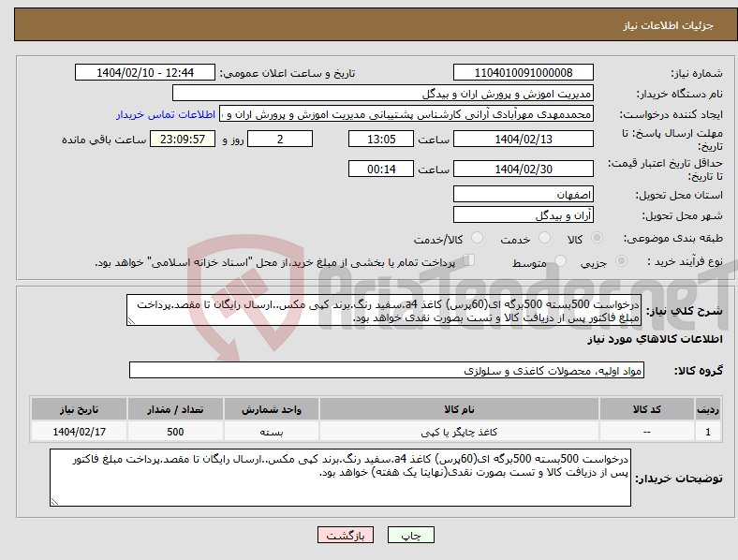This screenshot has height=560, width=738.
Task: Click the توضیحات خریدار text area
Action: coord(340,478)
